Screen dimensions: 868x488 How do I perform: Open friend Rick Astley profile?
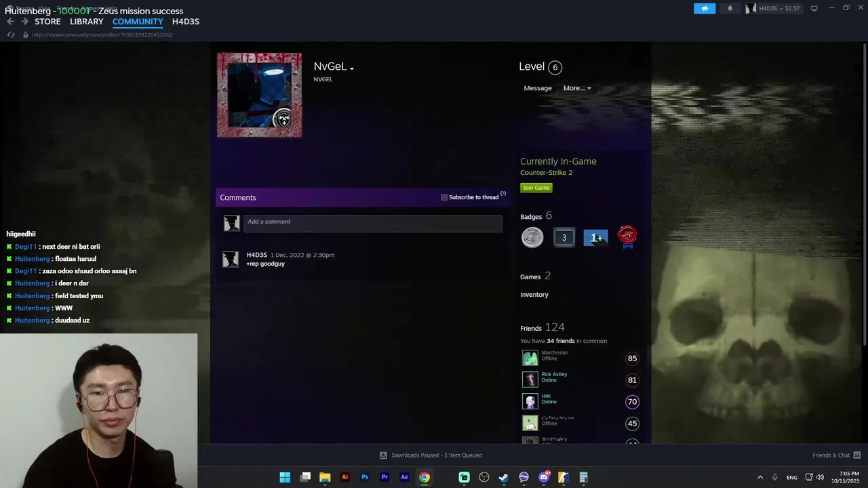pos(554,374)
